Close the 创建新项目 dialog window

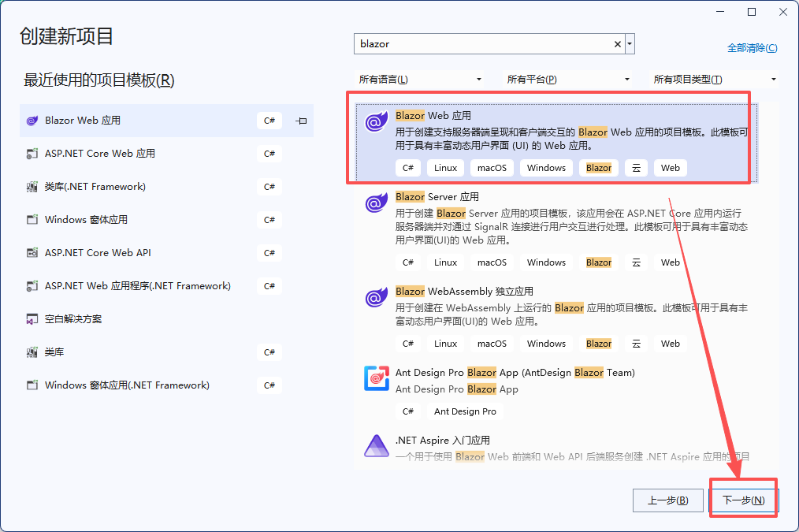click(783, 12)
